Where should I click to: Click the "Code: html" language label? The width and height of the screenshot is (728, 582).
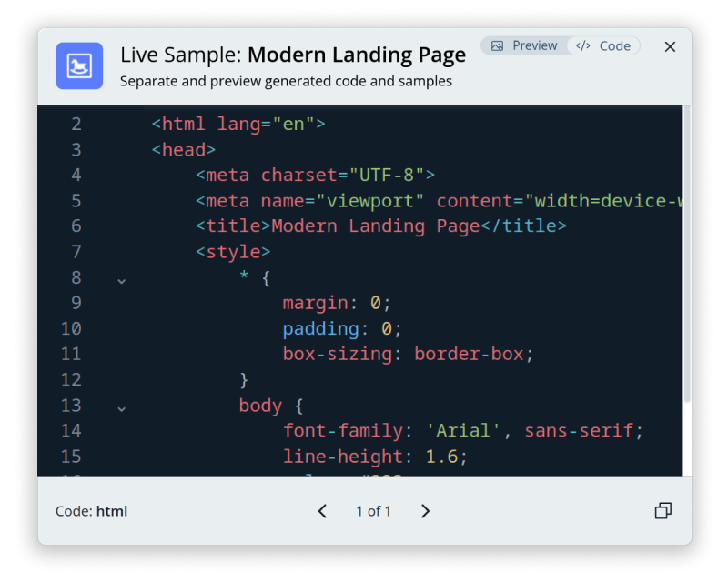91,510
